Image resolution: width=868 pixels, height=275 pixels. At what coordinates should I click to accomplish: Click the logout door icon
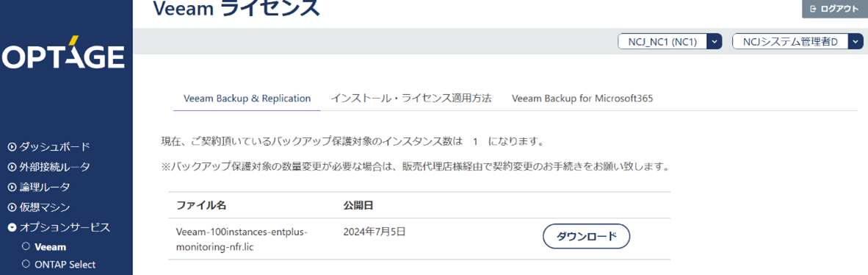(x=813, y=9)
